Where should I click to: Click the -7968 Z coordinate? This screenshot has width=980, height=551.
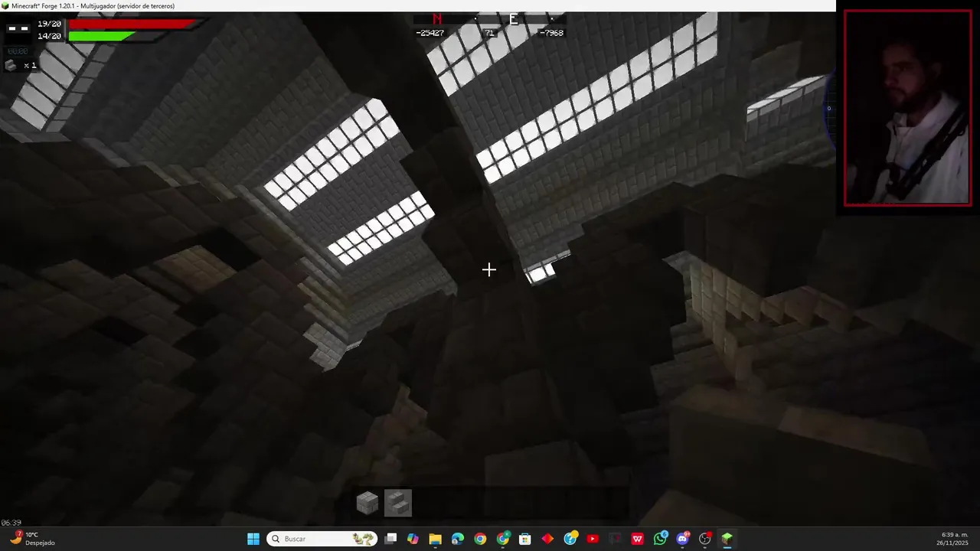pyautogui.click(x=551, y=33)
